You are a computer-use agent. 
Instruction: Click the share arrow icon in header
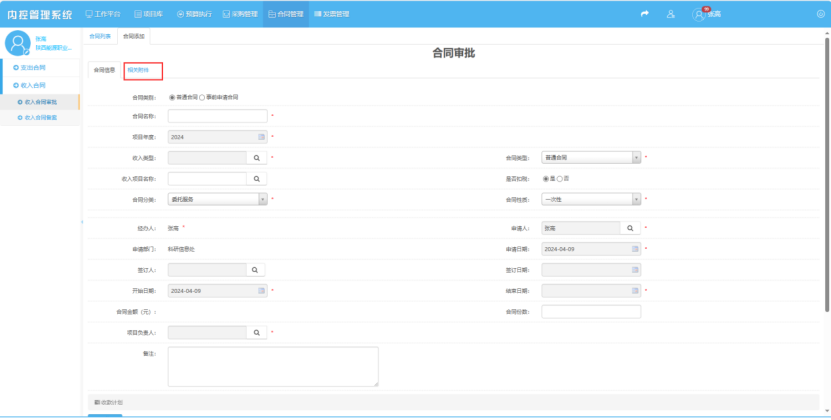(x=645, y=14)
